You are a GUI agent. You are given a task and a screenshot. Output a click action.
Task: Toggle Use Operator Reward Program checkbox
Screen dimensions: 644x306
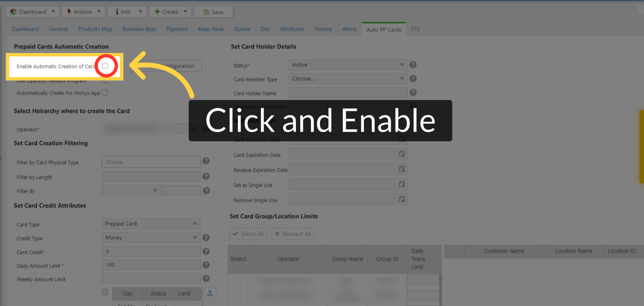105,81
